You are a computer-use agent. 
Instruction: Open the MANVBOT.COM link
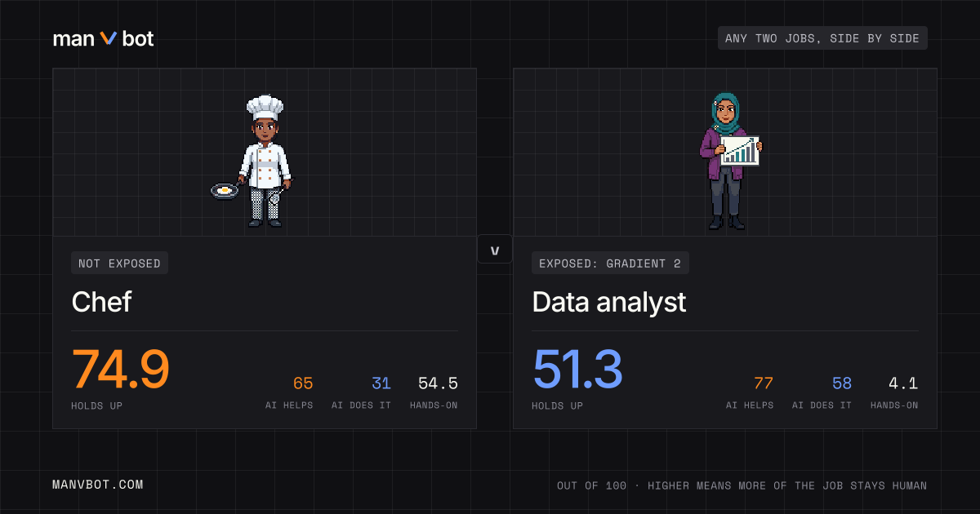(x=98, y=485)
